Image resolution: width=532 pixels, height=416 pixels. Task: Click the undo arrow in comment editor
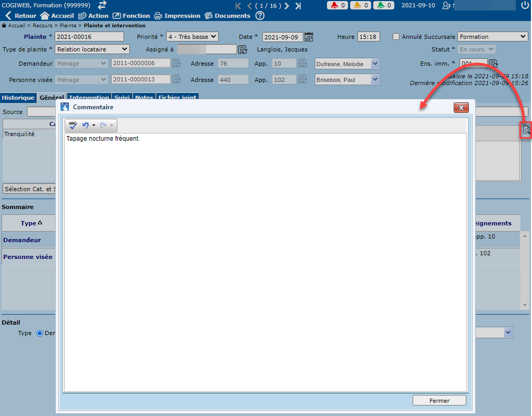click(x=85, y=126)
